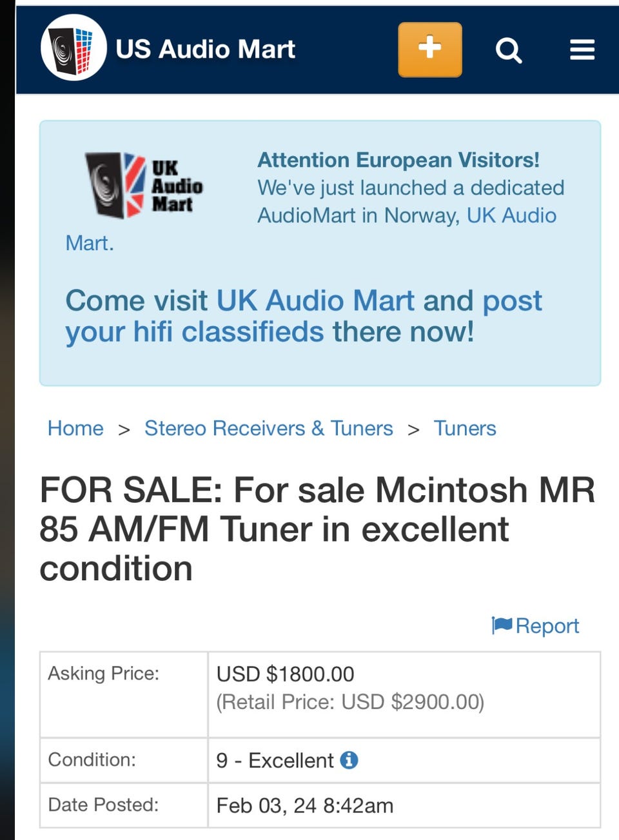Go to the Home breadcrumb
The height and width of the screenshot is (840, 619).
click(75, 428)
